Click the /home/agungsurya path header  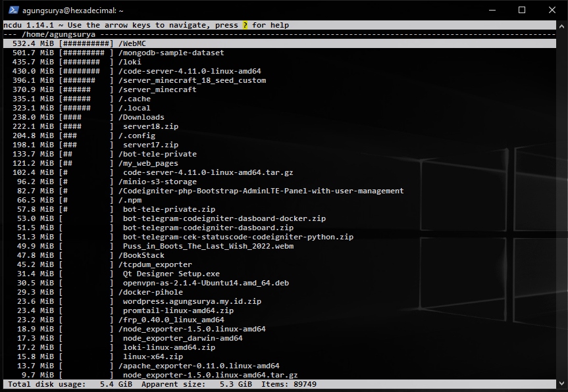click(x=59, y=34)
